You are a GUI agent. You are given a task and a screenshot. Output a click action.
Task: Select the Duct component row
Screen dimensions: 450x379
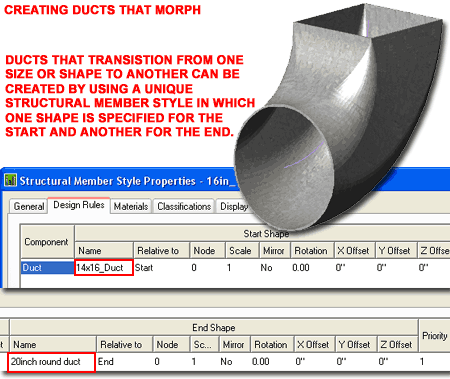click(x=47, y=268)
